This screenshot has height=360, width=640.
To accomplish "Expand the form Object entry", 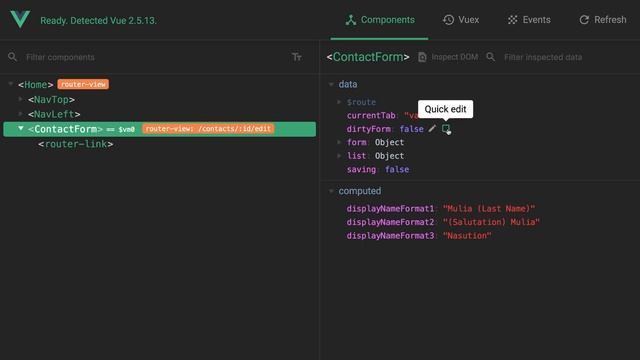I will click(x=339, y=142).
